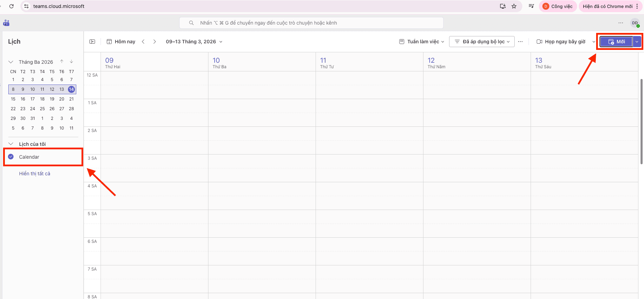Toggle the calendar side panel icon

(x=92, y=42)
